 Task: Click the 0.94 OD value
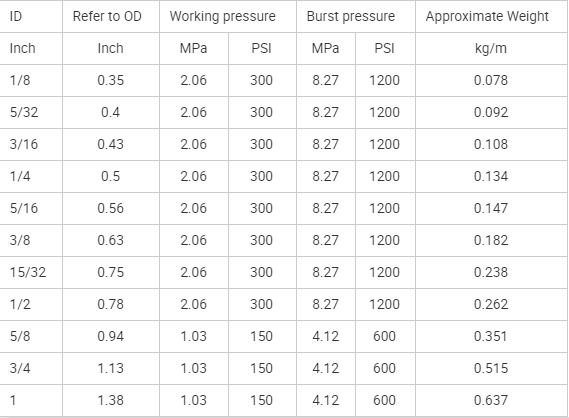111,336
